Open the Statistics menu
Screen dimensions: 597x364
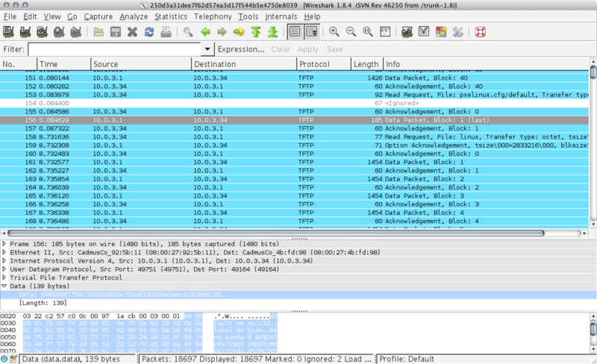(x=171, y=16)
